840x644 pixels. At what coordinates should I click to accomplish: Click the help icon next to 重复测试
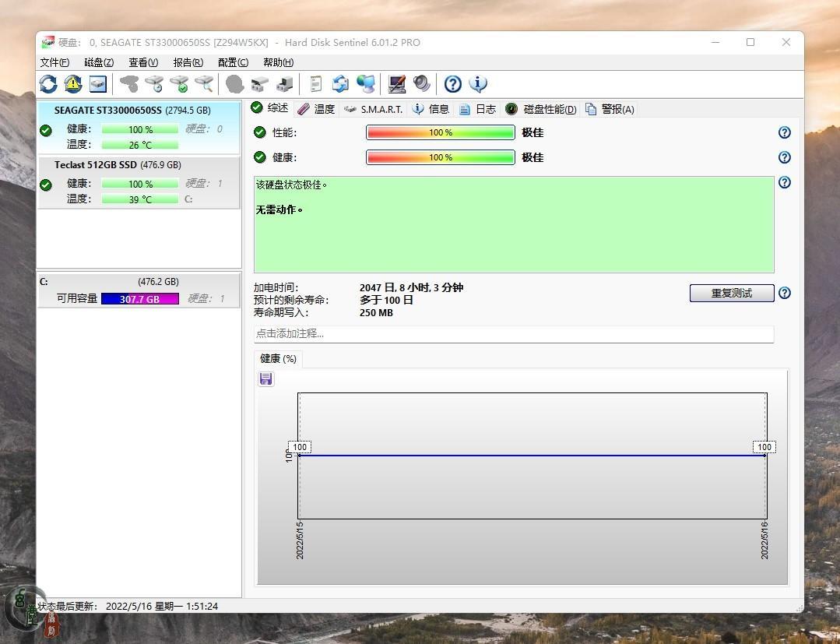[x=785, y=293]
